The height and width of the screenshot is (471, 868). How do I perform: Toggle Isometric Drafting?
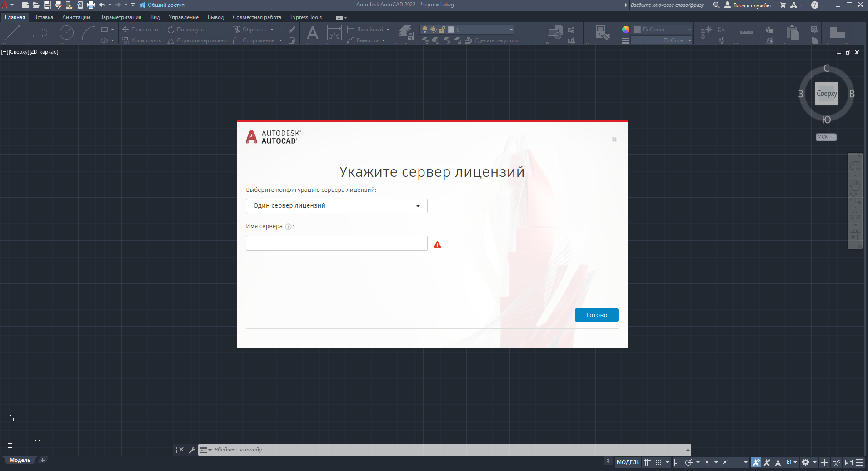click(x=707, y=462)
